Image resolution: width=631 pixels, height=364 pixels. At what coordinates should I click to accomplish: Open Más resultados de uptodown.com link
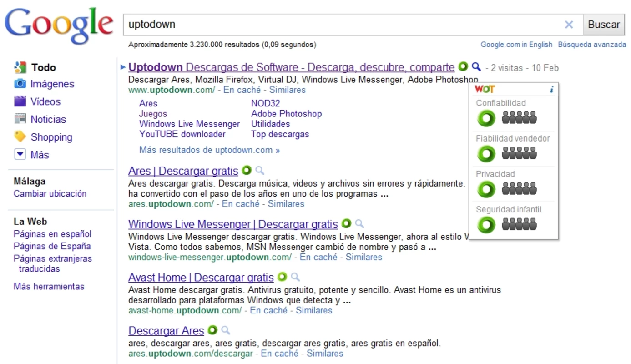click(209, 150)
